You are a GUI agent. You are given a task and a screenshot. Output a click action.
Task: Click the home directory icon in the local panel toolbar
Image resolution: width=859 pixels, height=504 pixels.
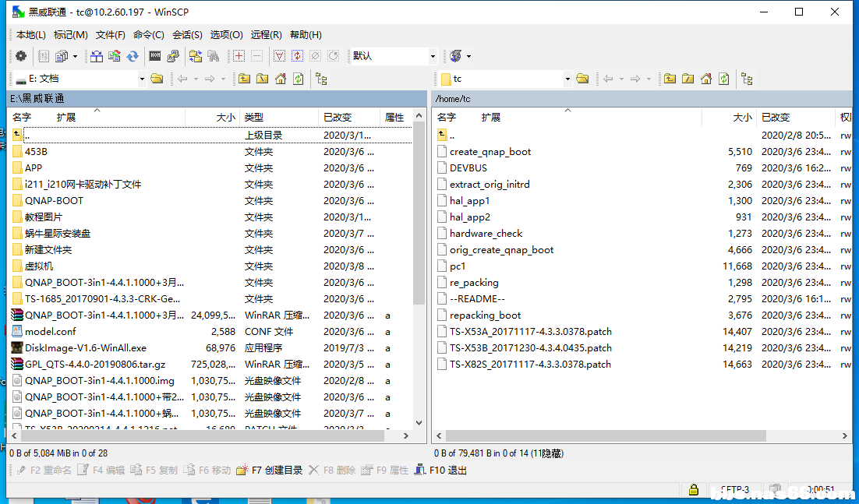282,79
